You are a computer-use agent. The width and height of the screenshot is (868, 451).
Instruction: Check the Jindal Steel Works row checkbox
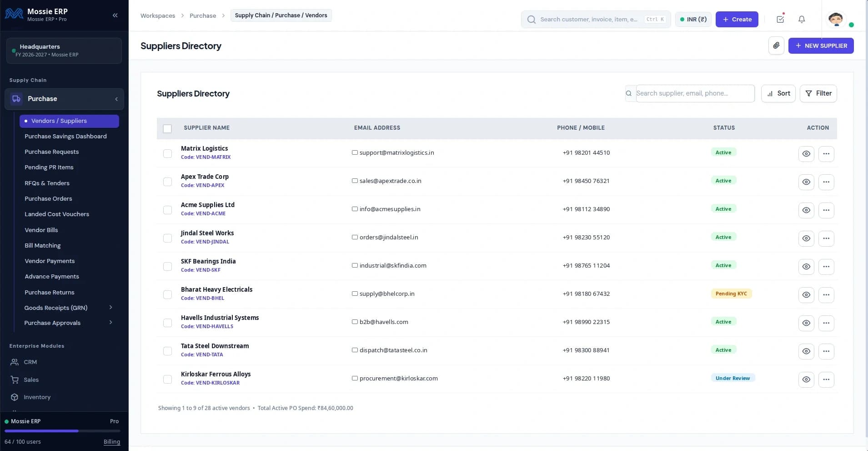click(x=167, y=238)
